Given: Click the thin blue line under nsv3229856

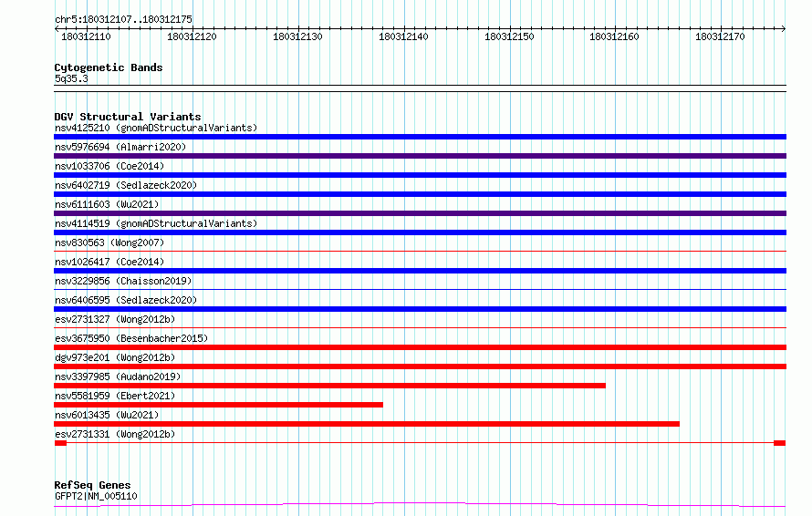Looking at the screenshot, I should pos(420,290).
